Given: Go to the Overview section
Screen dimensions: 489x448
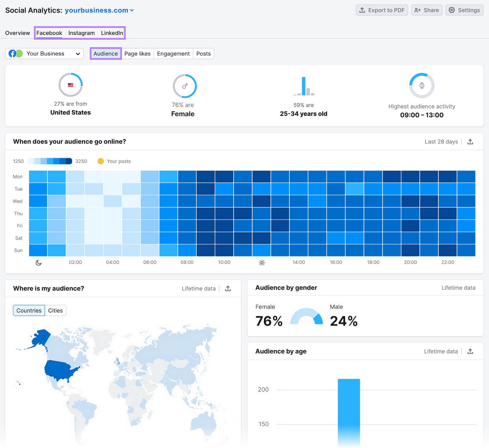Looking at the screenshot, I should [x=17, y=33].
